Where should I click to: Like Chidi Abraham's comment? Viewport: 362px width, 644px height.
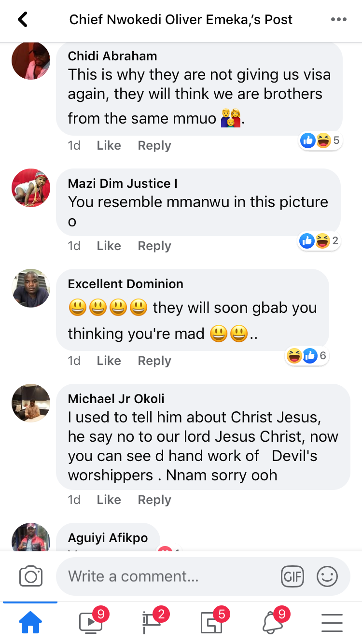[109, 145]
